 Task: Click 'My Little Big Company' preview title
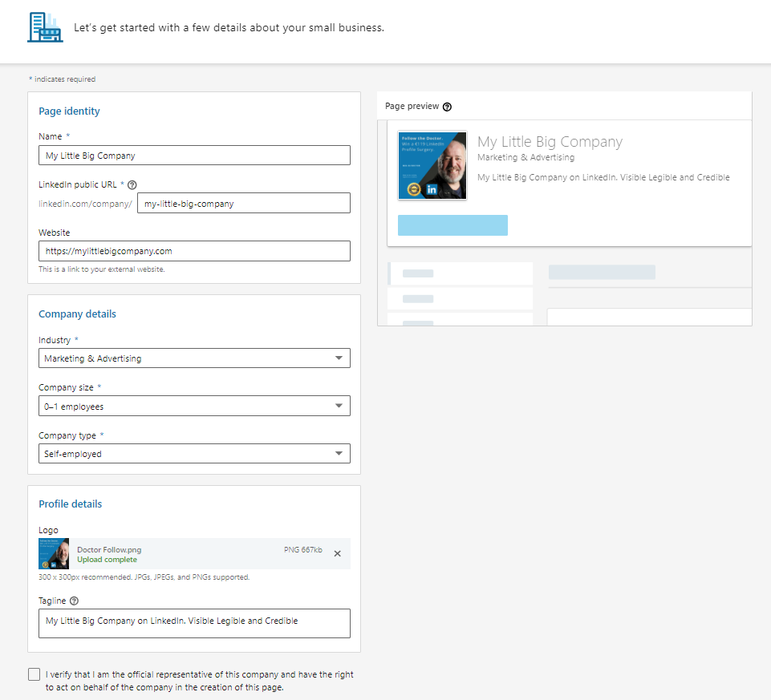[550, 142]
